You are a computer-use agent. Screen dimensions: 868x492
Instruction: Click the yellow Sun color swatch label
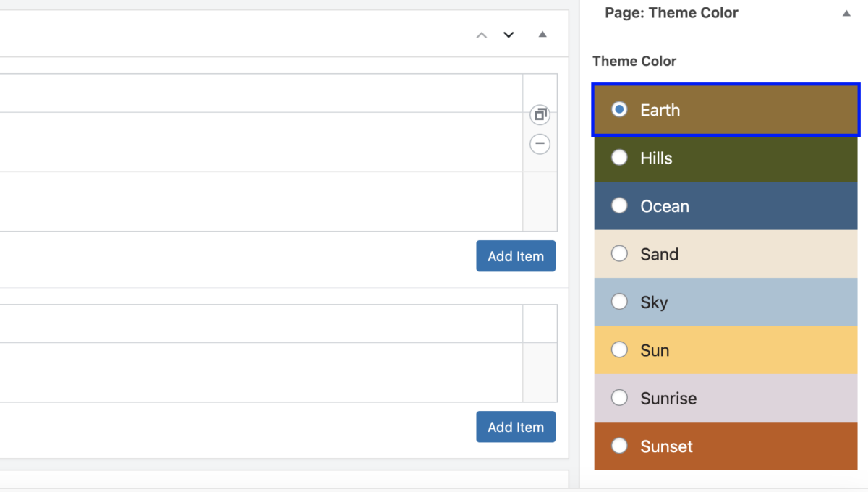[x=655, y=351]
